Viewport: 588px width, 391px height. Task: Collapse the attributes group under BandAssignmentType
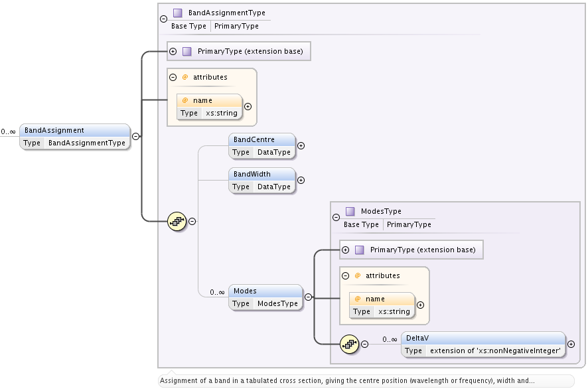(x=173, y=77)
